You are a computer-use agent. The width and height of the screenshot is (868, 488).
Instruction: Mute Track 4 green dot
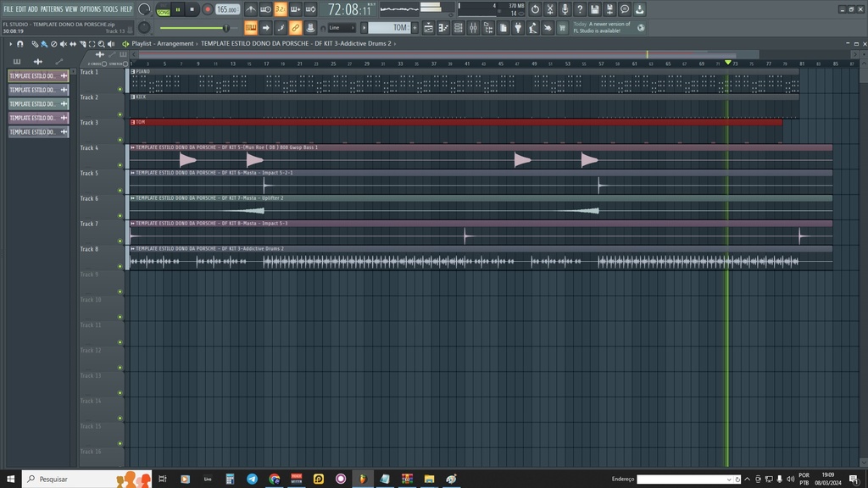(x=120, y=165)
